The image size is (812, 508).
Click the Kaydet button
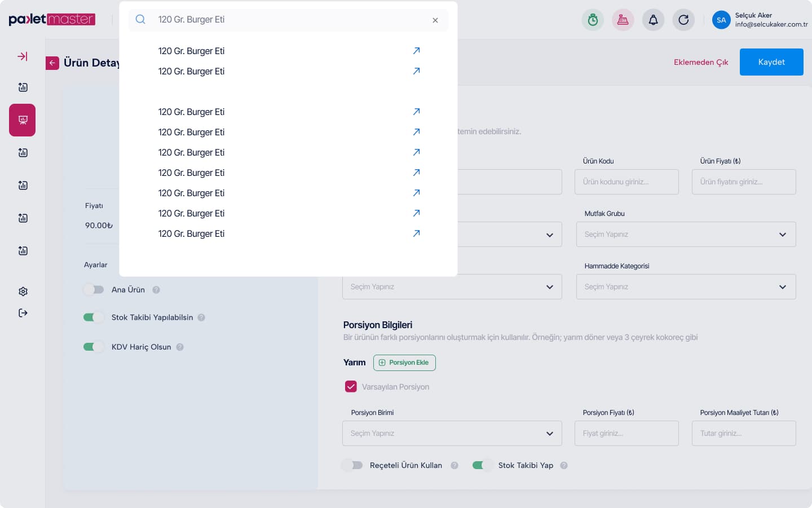771,62
